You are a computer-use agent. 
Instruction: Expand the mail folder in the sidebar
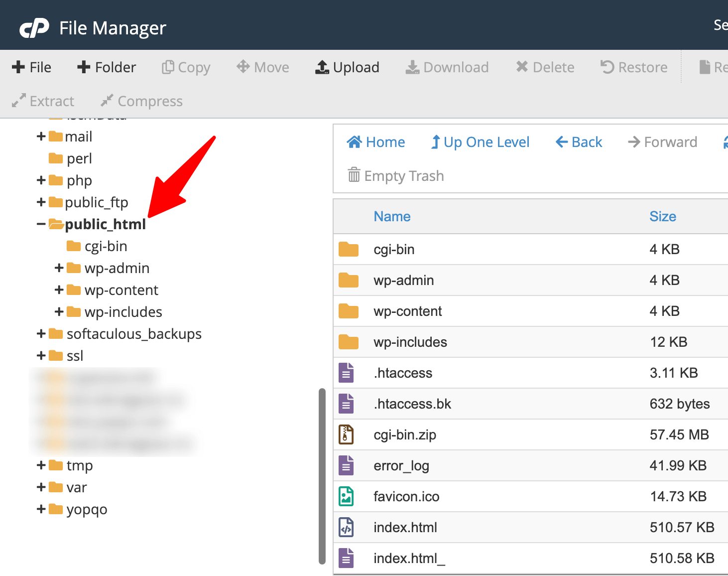(x=40, y=136)
